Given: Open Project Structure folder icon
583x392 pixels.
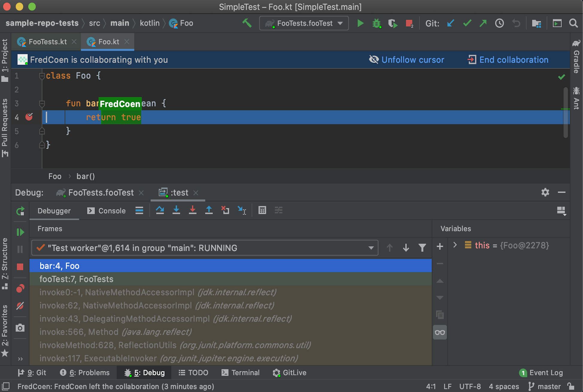Looking at the screenshot, I should click(536, 23).
